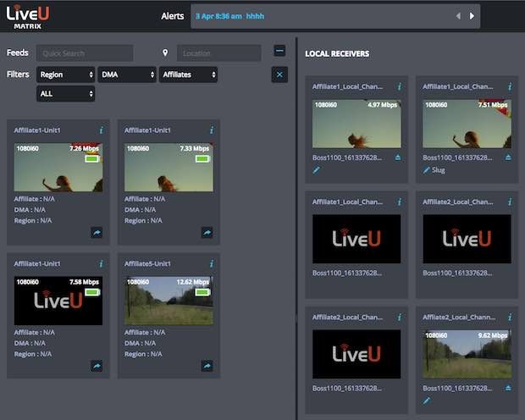Click the Alerts label

pos(173,16)
